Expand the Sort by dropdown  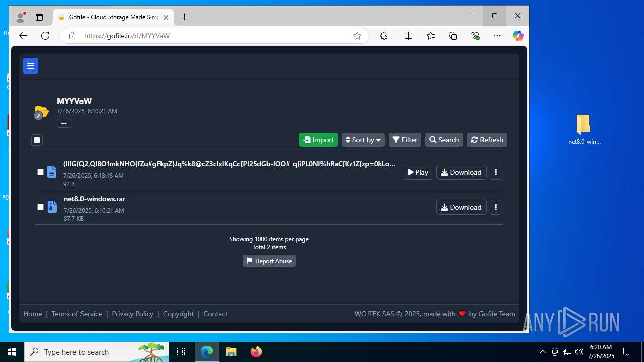[363, 140]
